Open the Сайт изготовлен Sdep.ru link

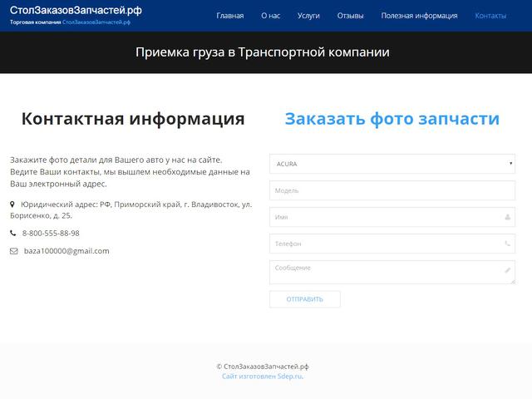point(263,377)
